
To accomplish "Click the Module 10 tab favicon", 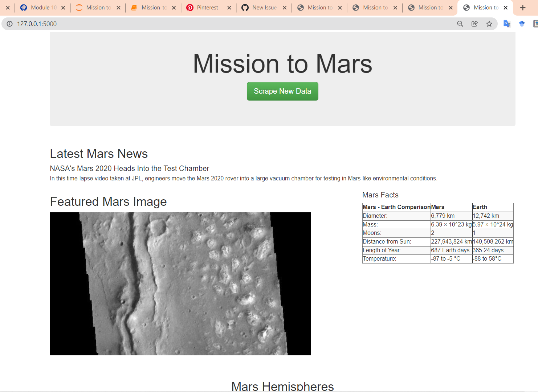I will pyautogui.click(x=24, y=8).
